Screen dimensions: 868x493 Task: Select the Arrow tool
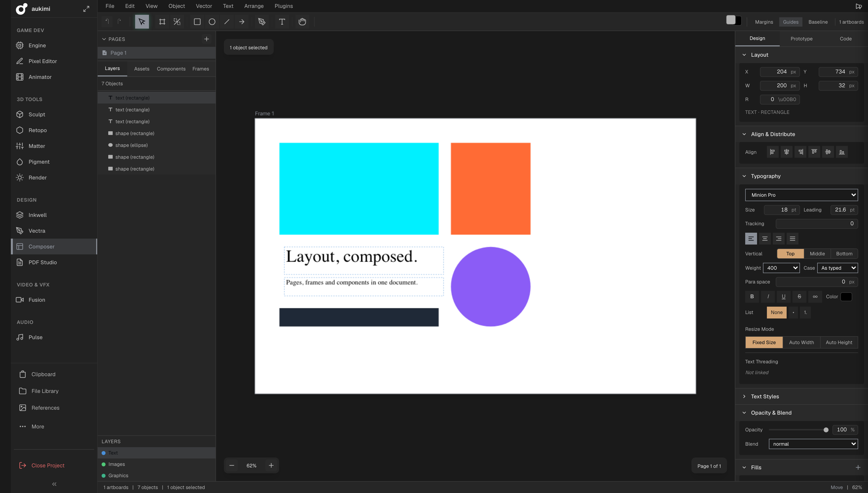[x=242, y=22]
